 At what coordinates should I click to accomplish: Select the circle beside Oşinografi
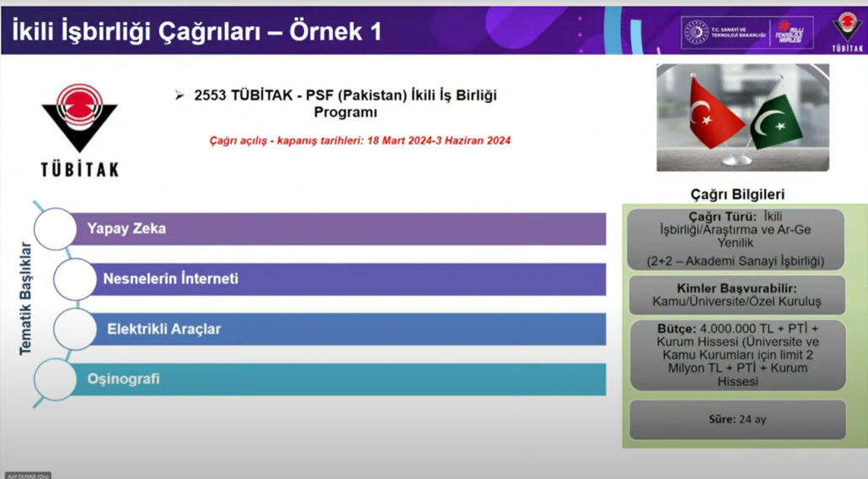[55, 379]
